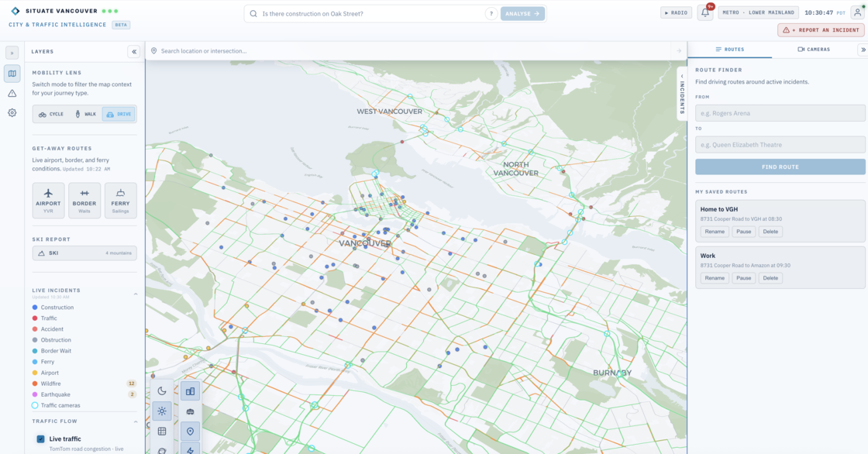The width and height of the screenshot is (868, 454).
Task: Pause the Work saved route
Action: click(x=743, y=278)
